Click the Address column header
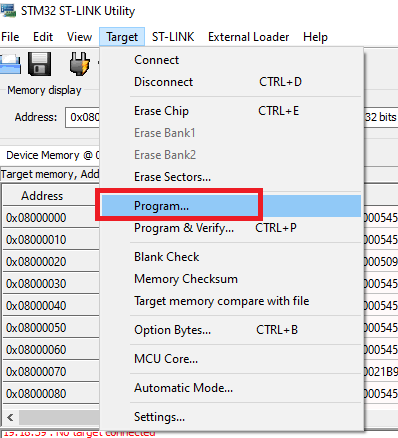 51,196
